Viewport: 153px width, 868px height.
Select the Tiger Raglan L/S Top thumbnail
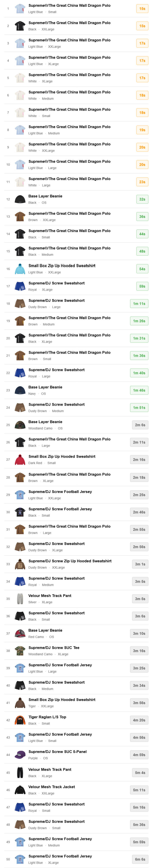click(x=20, y=720)
